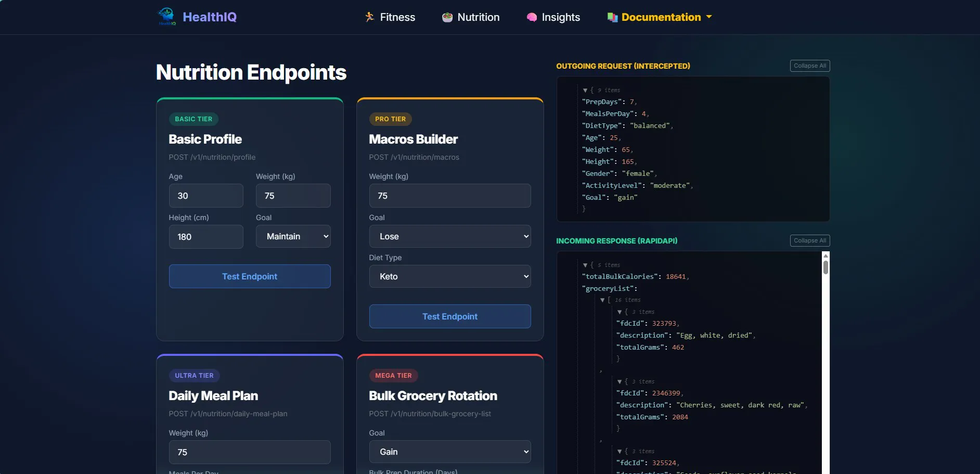Click the POST /v1/nutrition/macros path
The height and width of the screenshot is (474, 980).
pos(414,157)
